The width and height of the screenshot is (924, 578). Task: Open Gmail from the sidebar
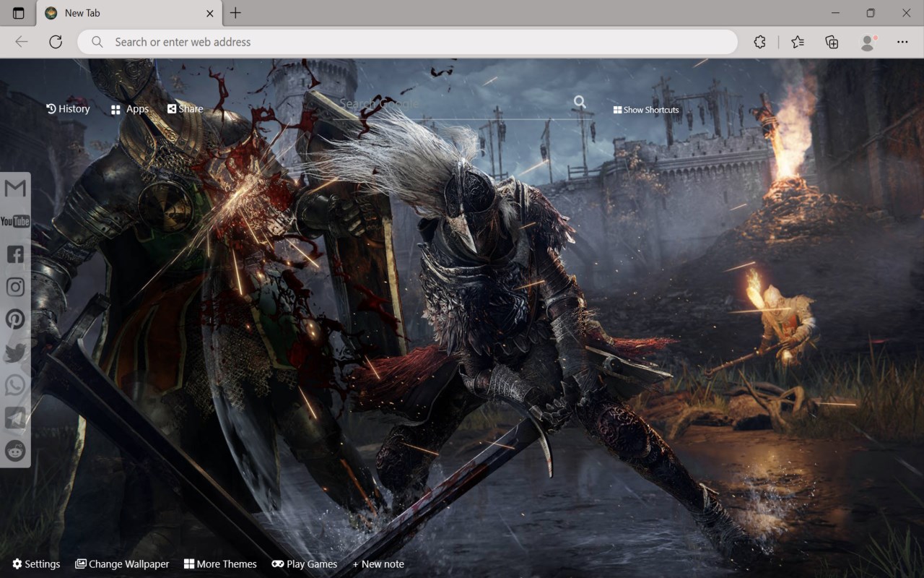click(x=15, y=189)
